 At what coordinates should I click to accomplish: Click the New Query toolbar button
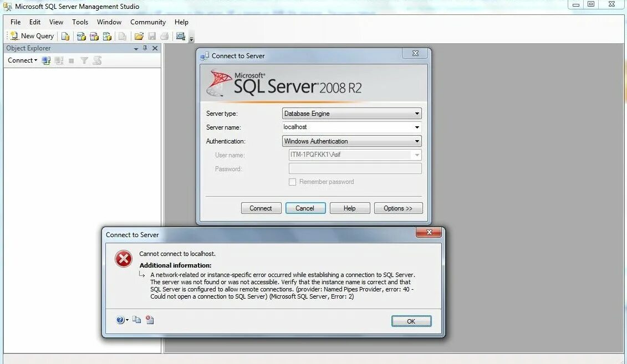tap(32, 36)
